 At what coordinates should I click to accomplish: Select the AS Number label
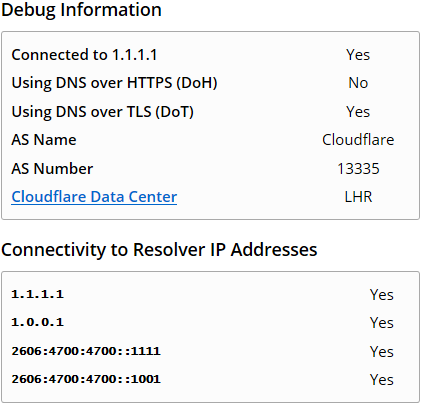pyautogui.click(x=52, y=168)
